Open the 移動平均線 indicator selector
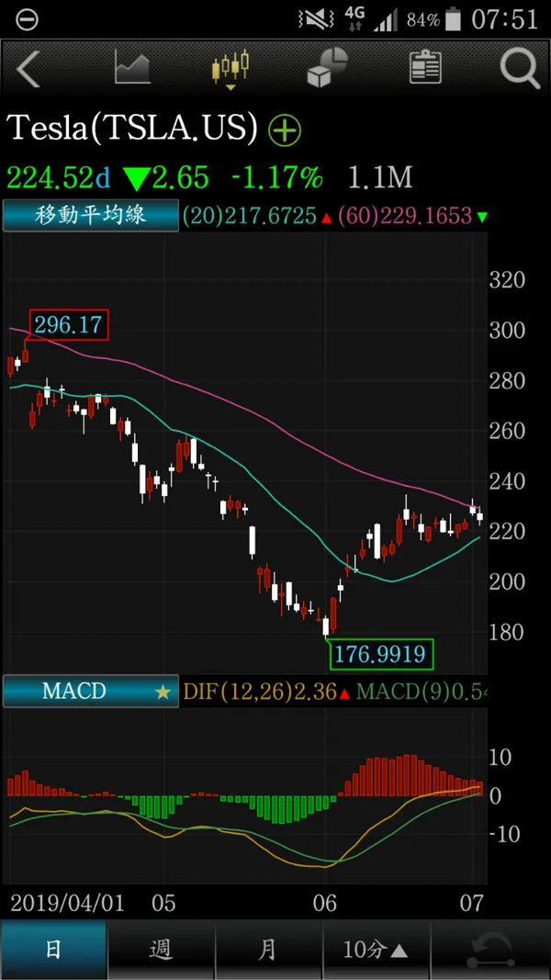Viewport: 551px width, 980px height. tap(91, 216)
